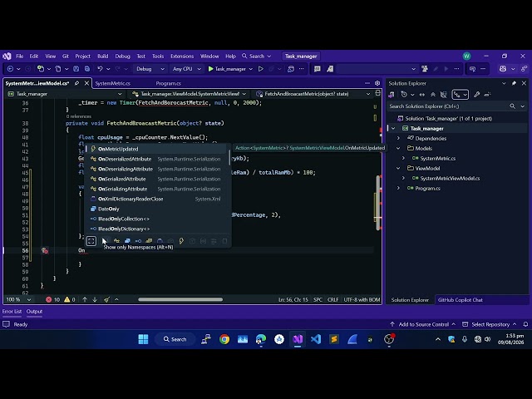The height and width of the screenshot is (399, 532).
Task: Collapse the ViewModel folder
Action: click(398, 168)
